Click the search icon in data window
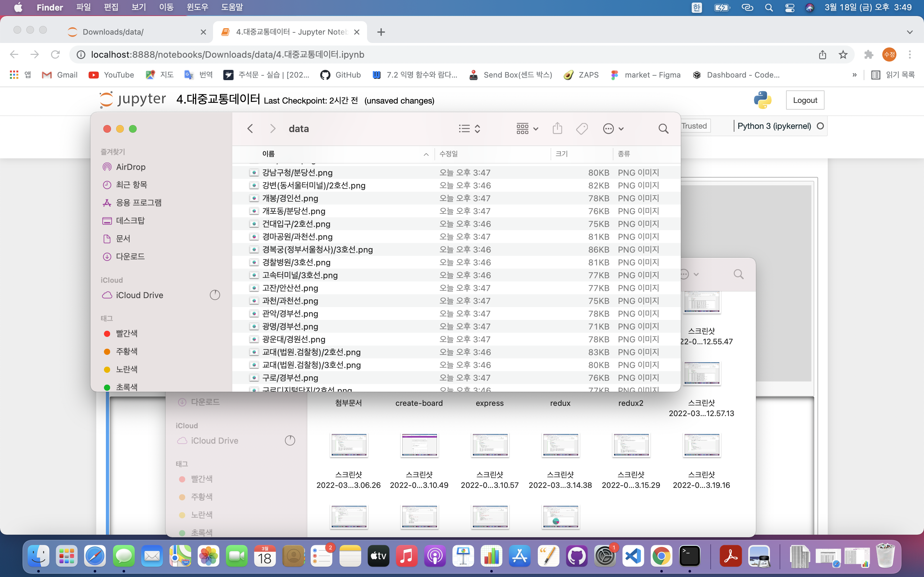Screen dimensions: 924x577 tap(663, 129)
